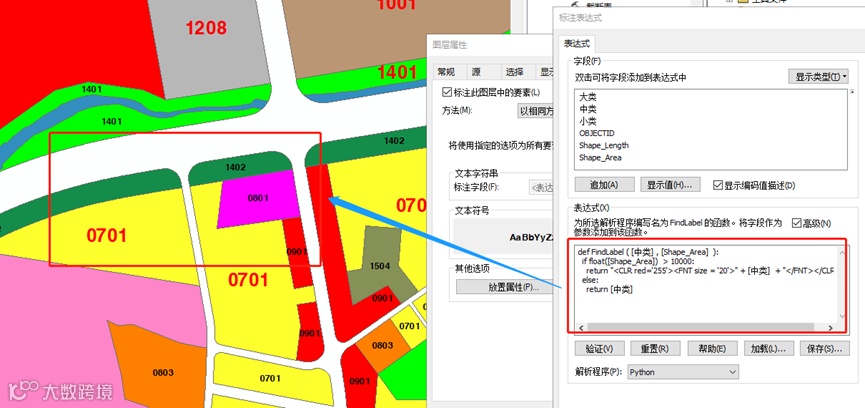Select 大类 in the fields list
Screen dimensions: 865x408
[x=588, y=97]
